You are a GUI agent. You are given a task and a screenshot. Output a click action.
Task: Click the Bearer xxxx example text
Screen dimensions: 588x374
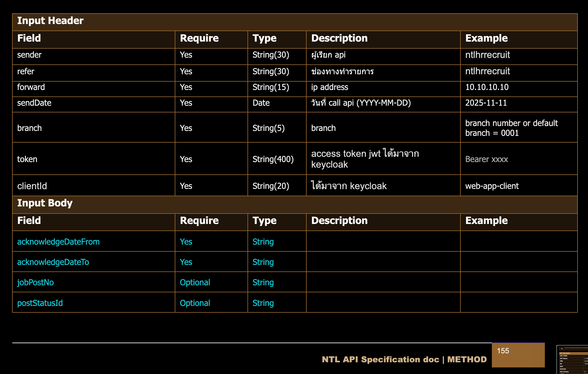click(x=486, y=159)
